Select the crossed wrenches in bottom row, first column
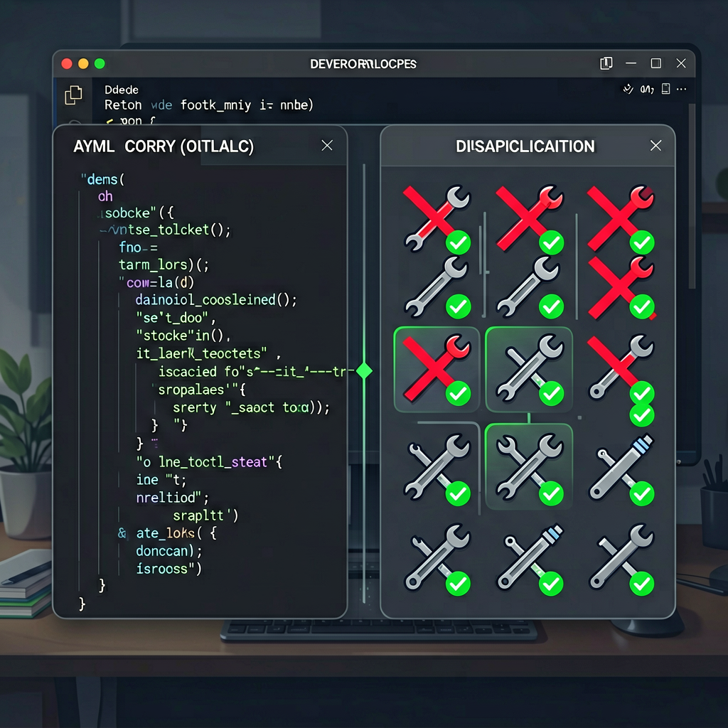This screenshot has height=728, width=728. tap(437, 559)
